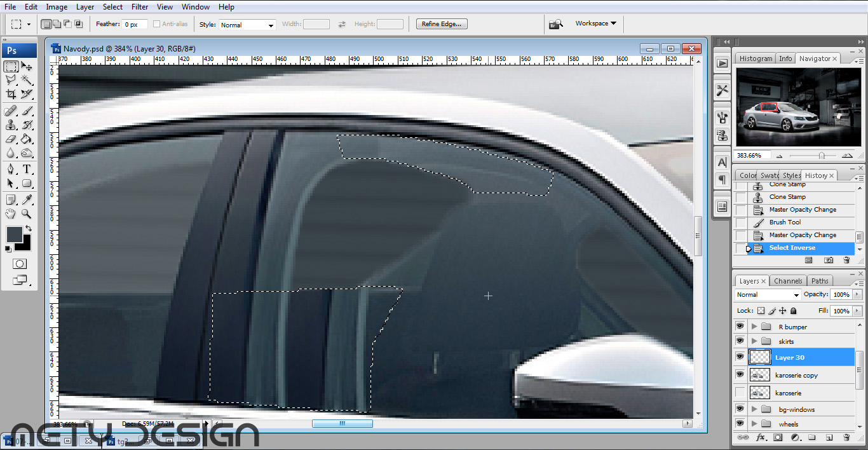Screen dimensions: 868x450
Task: Select the Polygonal Lasso tool
Action: [11, 80]
